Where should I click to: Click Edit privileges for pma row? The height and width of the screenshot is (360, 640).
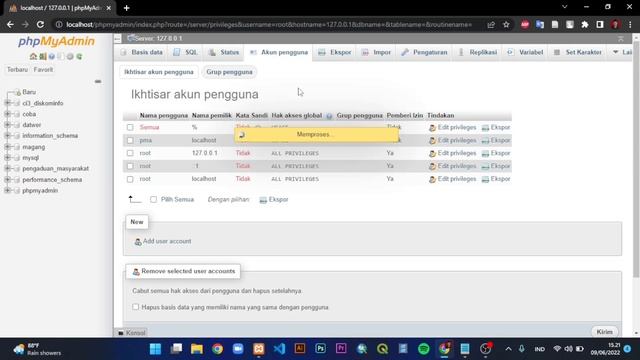tap(453, 140)
